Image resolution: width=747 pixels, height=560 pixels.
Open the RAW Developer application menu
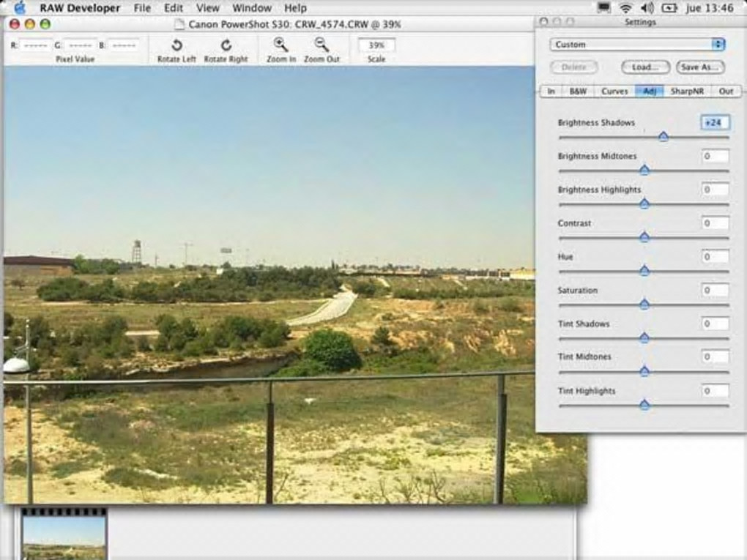coord(80,8)
